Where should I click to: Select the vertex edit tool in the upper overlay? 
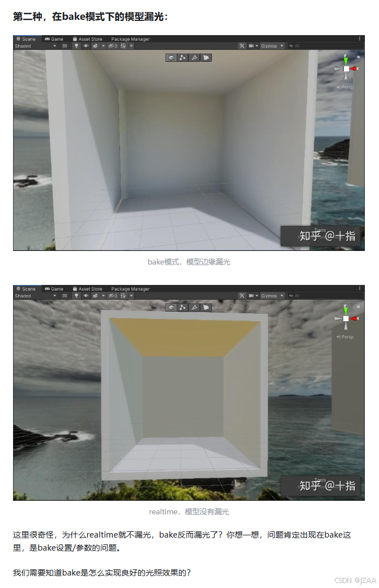182,58
